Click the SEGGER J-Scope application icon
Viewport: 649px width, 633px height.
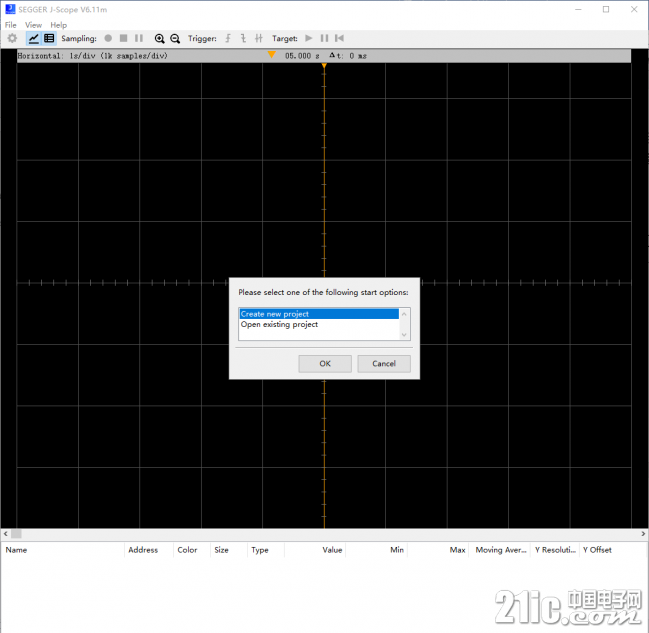coord(10,9)
